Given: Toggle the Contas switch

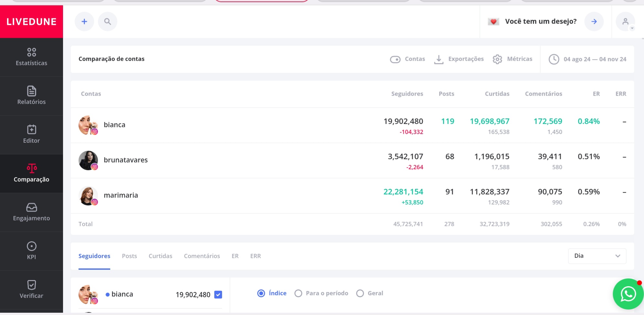Looking at the screenshot, I should tap(395, 59).
